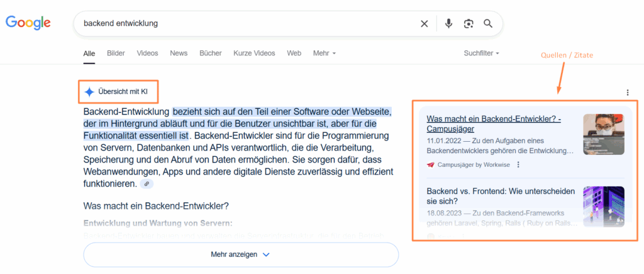The image size is (644, 274).
Task: Click the Campusjäger favicon icon
Action: click(430, 164)
